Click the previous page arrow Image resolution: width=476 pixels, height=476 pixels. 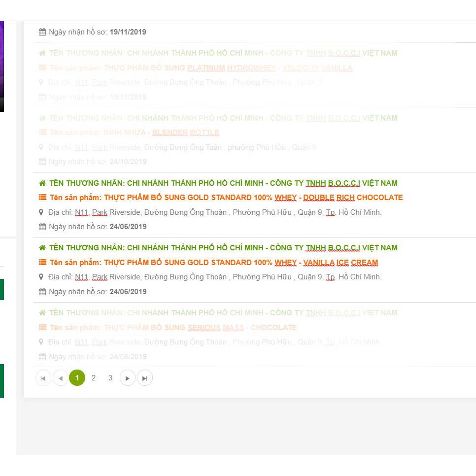(60, 378)
